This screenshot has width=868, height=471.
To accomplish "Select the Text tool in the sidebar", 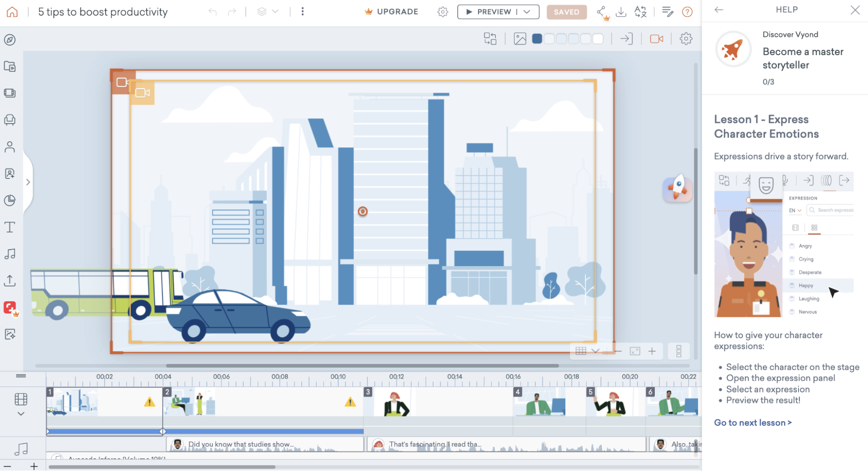I will pyautogui.click(x=10, y=227).
